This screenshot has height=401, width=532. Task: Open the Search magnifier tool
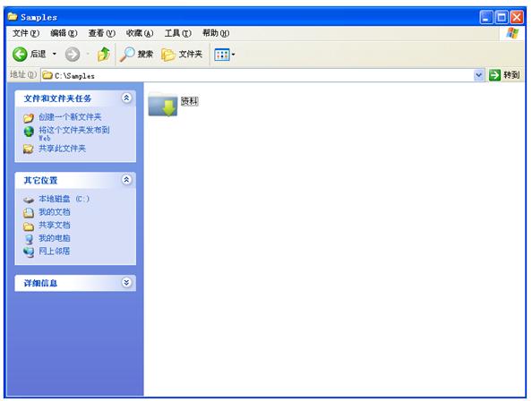(127, 54)
